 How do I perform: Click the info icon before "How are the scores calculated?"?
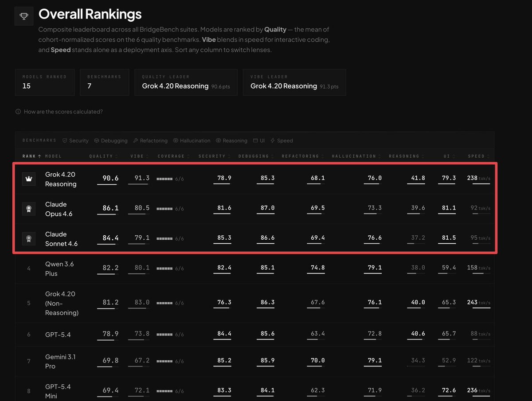click(18, 112)
